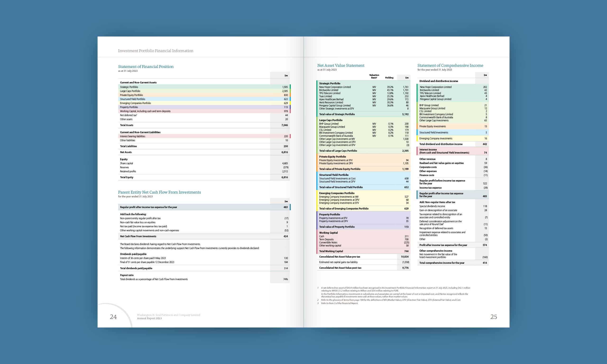Select the 'Aeris Resources Limited' row
Screen dimensions: 607x364
[x=364, y=102]
